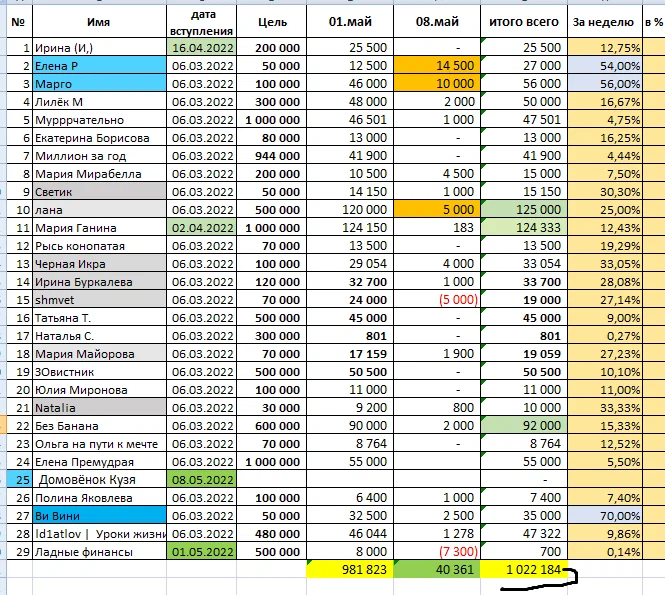Select the green date cell 16.04.2022
Viewport: 665px width, 595px height.
coord(202,47)
